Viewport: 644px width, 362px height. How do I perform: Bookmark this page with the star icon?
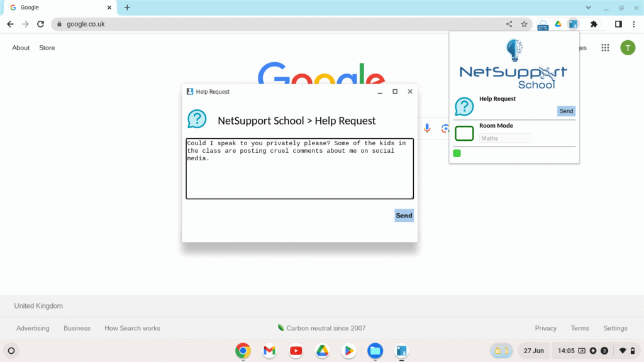pos(524,25)
